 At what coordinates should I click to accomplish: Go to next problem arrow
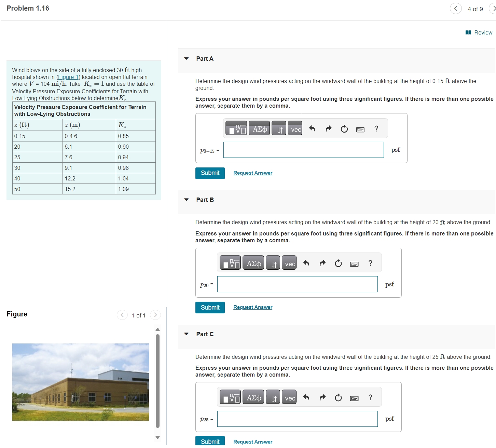(x=493, y=9)
